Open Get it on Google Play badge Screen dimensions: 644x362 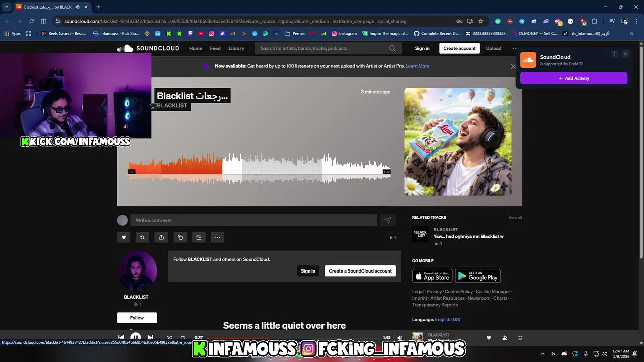pyautogui.click(x=478, y=276)
